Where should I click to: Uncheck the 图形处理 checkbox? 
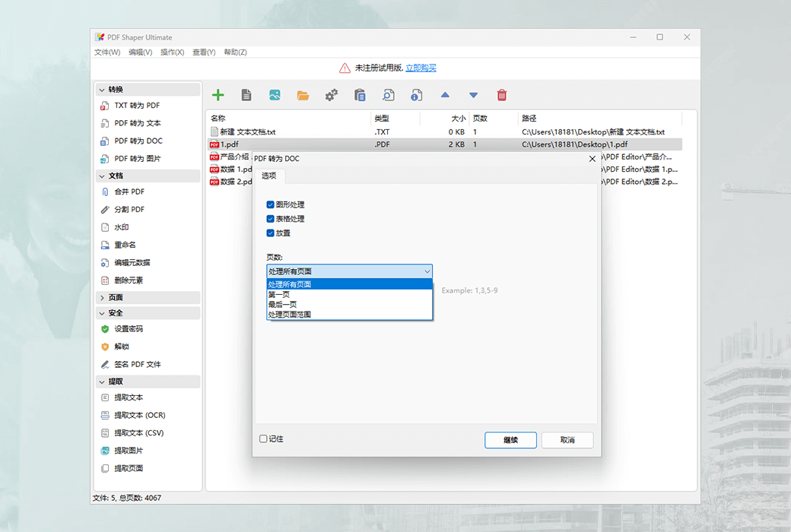point(270,204)
